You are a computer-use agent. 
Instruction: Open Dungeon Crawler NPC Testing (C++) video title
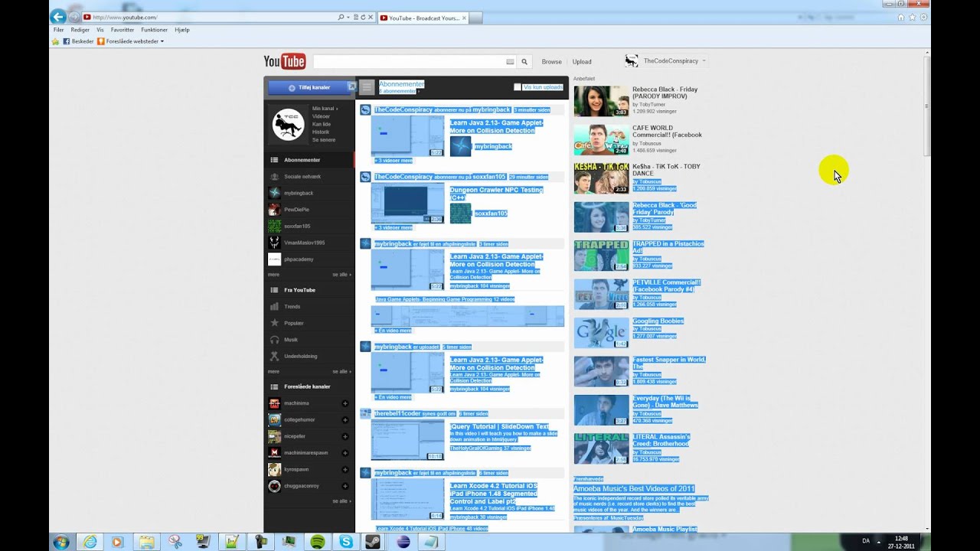pos(496,194)
